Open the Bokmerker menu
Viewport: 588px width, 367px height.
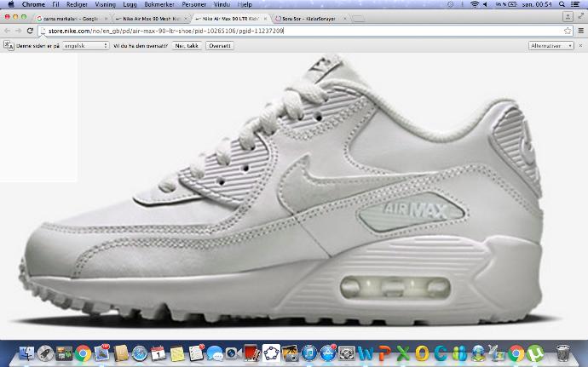pos(159,4)
